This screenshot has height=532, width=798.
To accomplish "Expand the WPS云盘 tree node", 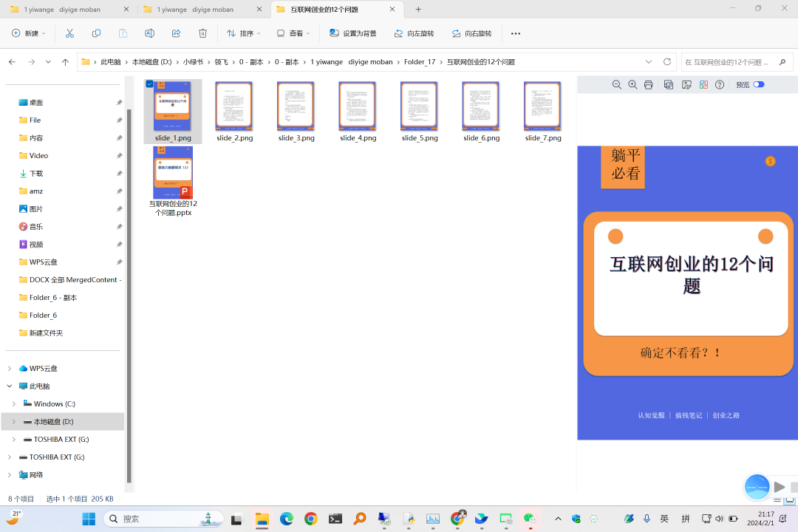I will [x=9, y=368].
